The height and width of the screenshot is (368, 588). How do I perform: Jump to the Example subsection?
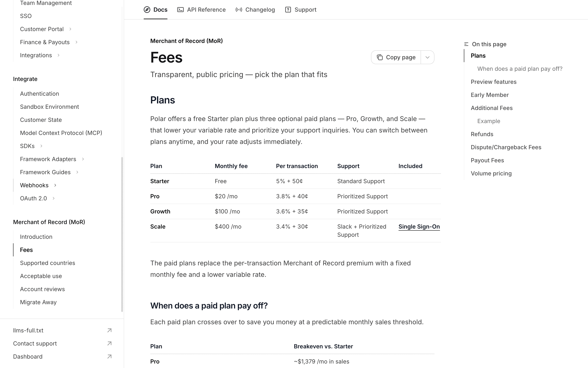point(489,121)
